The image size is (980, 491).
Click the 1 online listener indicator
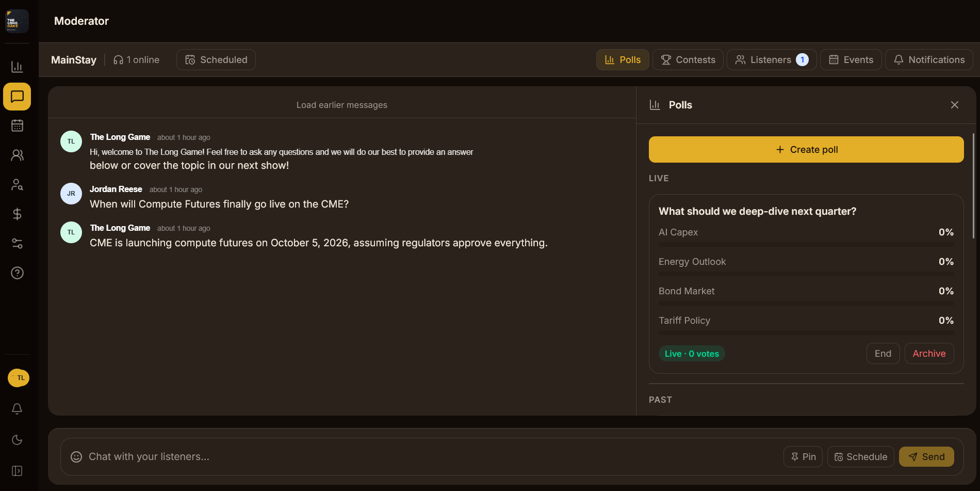click(x=137, y=60)
